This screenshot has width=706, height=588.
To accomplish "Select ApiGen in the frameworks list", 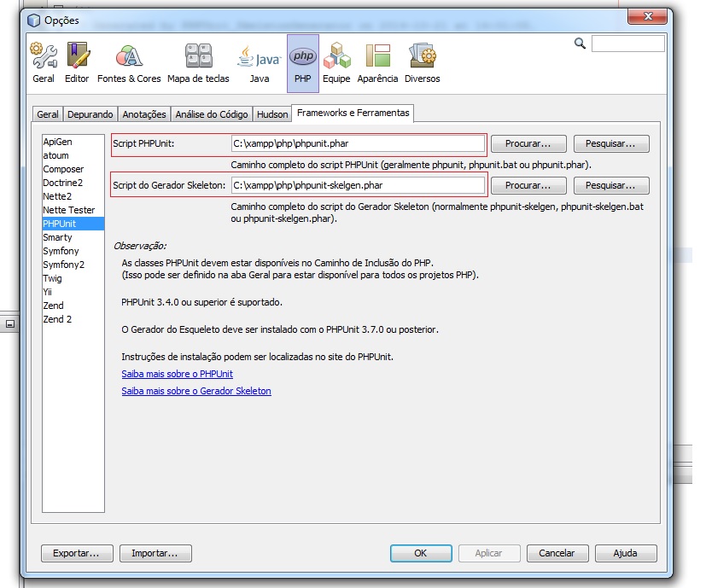I will [73, 142].
